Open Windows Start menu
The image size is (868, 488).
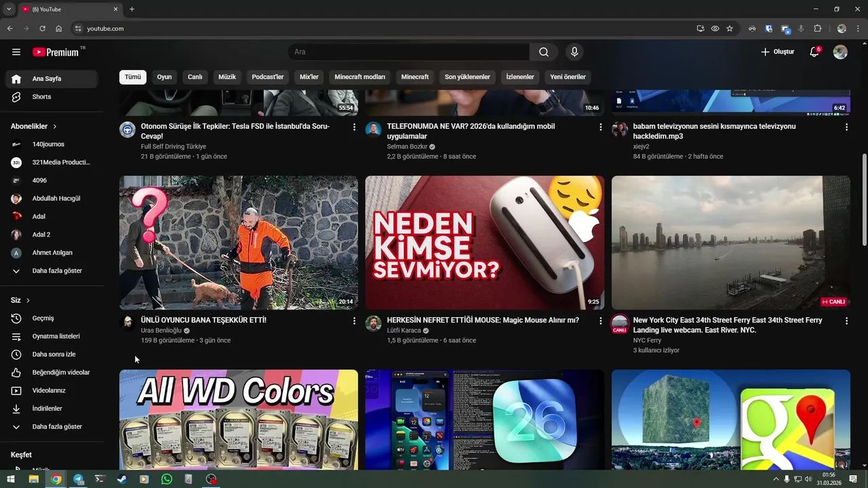click(11, 479)
